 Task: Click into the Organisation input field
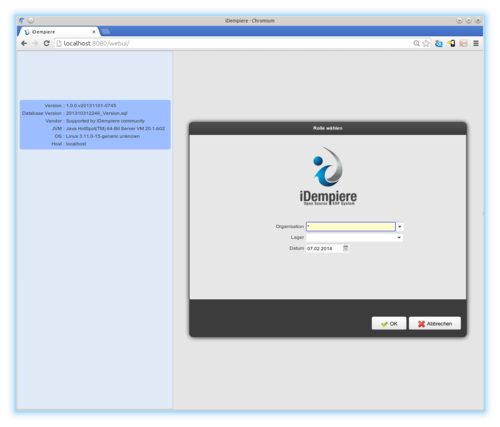tap(351, 227)
